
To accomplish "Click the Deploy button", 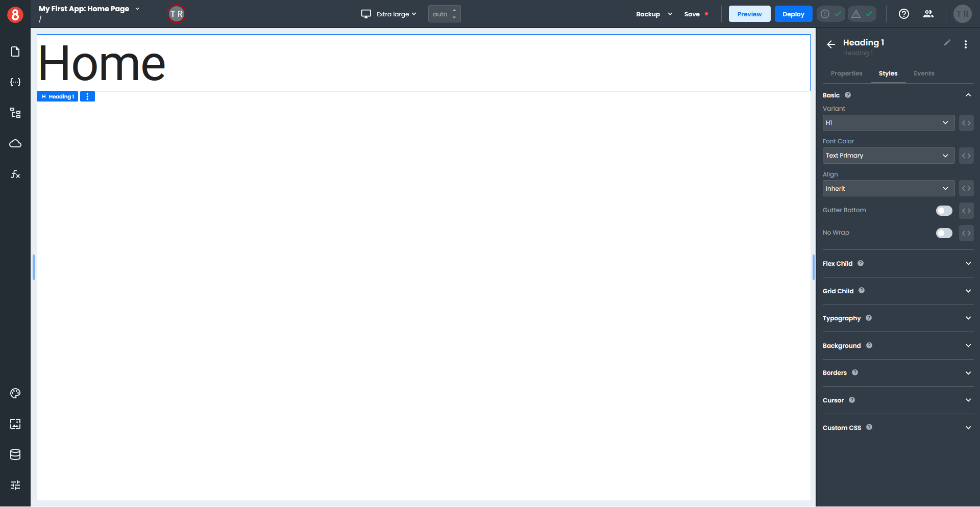I will pyautogui.click(x=793, y=14).
